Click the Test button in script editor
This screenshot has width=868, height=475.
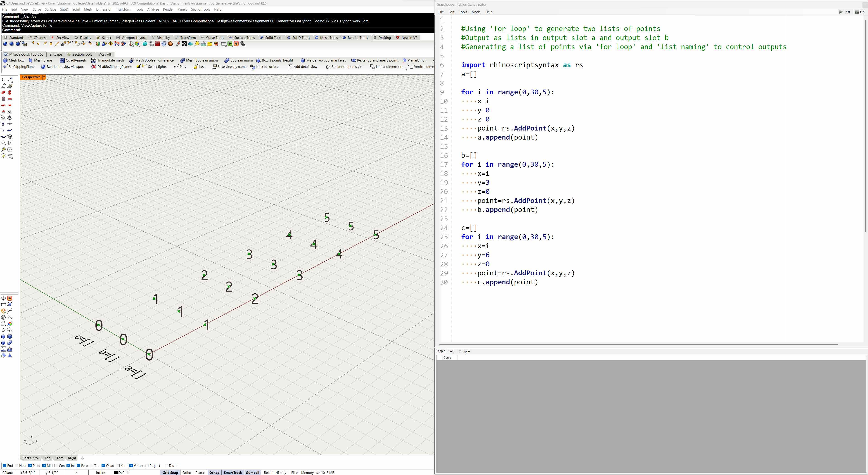[844, 12]
